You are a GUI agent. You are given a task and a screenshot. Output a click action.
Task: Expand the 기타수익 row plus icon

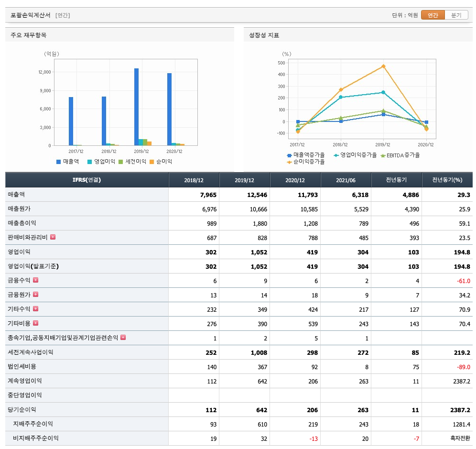click(x=35, y=308)
